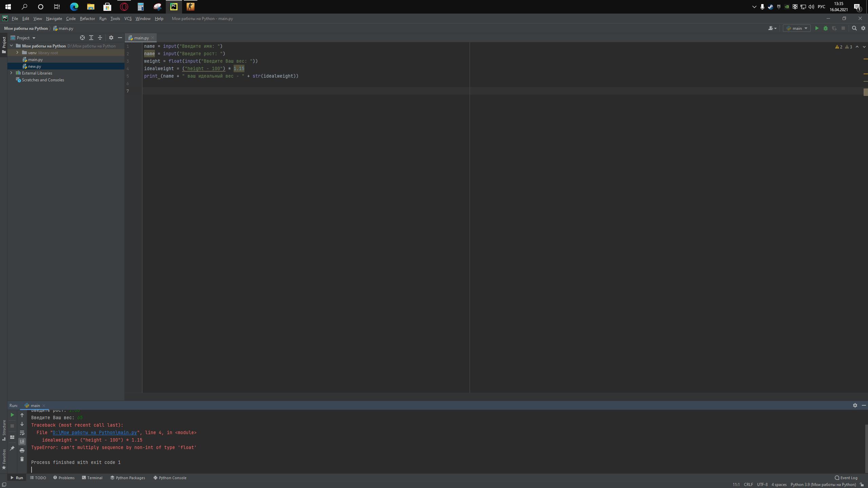The image size is (868, 488).
Task: Rerun main with Run panel green arrow
Action: pyautogui.click(x=12, y=415)
